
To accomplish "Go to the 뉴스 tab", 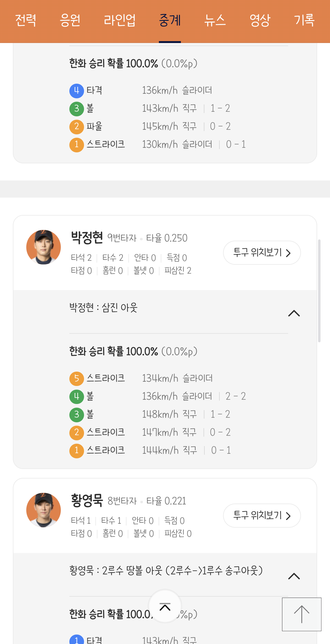I will [x=215, y=20].
